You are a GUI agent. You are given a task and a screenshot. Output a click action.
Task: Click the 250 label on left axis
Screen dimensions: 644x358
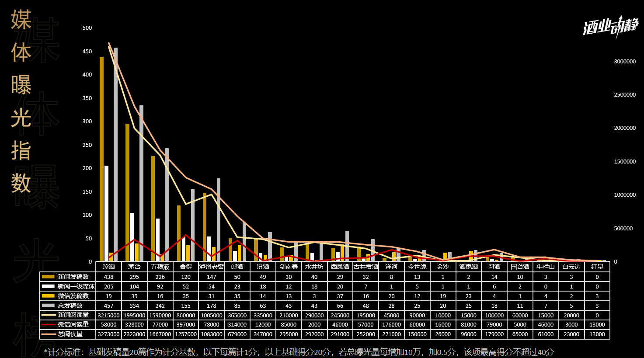tap(87, 145)
